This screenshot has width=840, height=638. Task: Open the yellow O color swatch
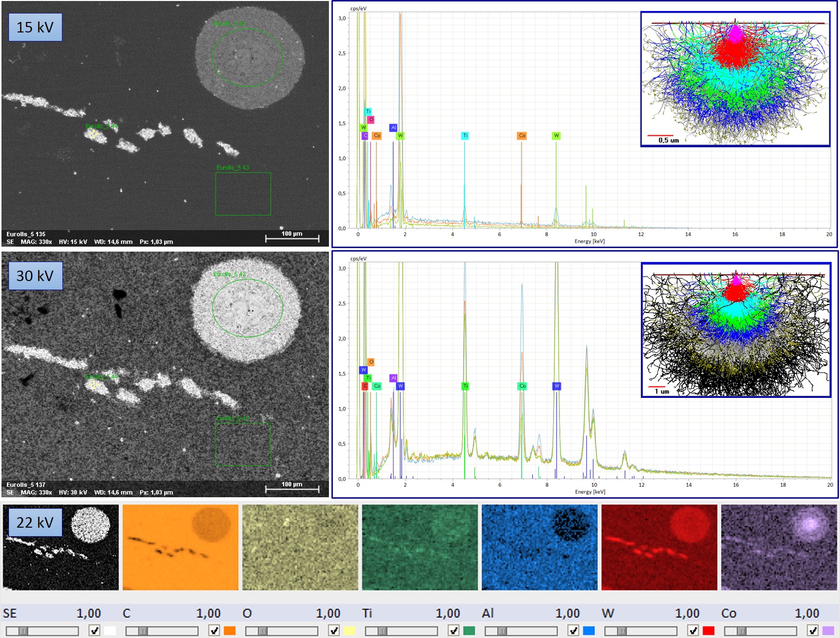[349, 631]
